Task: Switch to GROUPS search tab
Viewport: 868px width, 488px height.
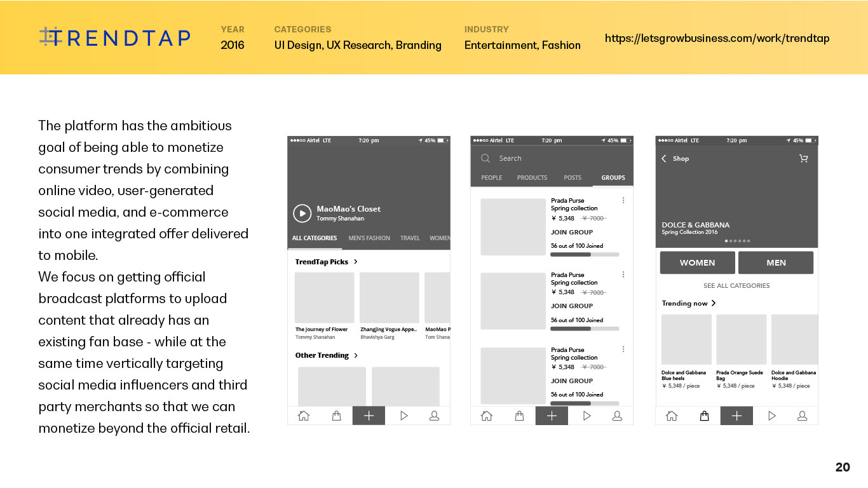Action: point(613,178)
